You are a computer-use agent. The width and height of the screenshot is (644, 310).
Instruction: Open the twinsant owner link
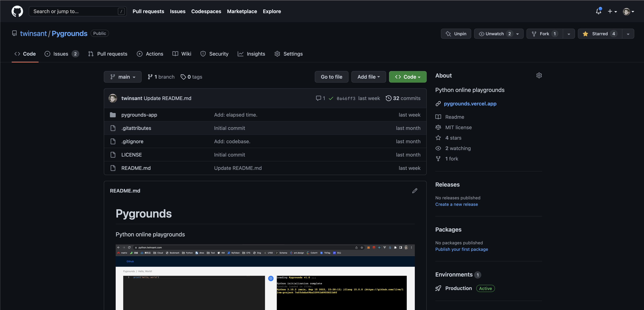33,33
